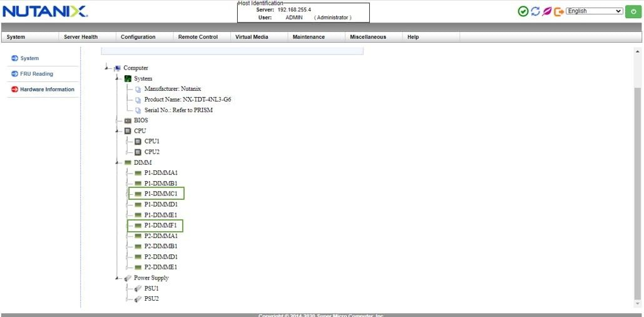Select Serial No.: Refer to PRISM entry
644x317 pixels.
[x=178, y=110]
